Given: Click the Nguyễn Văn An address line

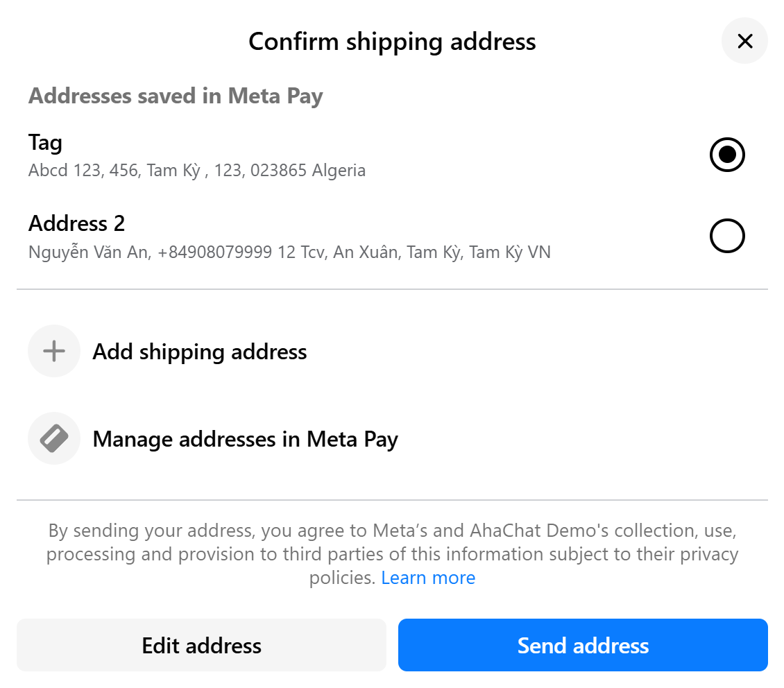Looking at the screenshot, I should (289, 252).
